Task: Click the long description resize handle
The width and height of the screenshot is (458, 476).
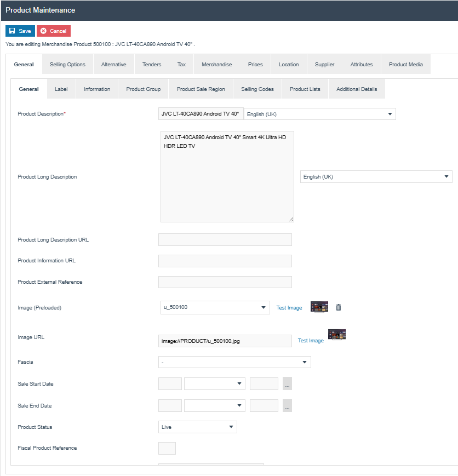Action: coord(291,220)
